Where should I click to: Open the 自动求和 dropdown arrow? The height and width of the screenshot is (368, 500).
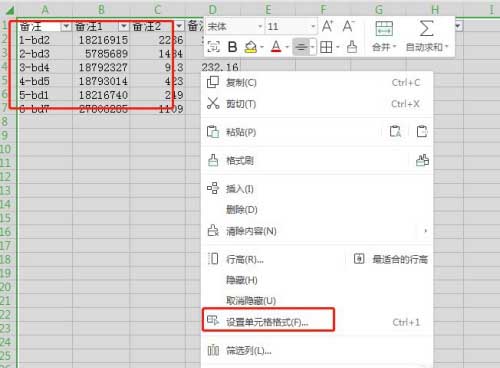[447, 46]
